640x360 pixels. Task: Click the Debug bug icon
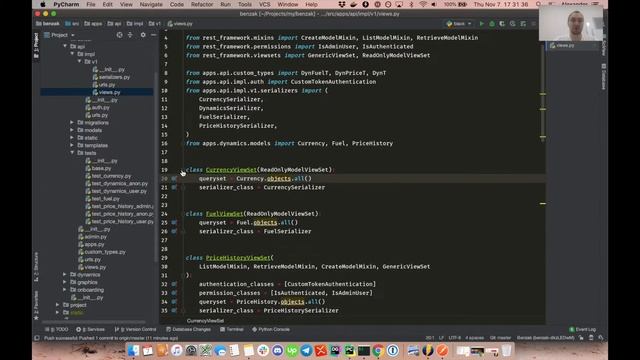coord(492,24)
